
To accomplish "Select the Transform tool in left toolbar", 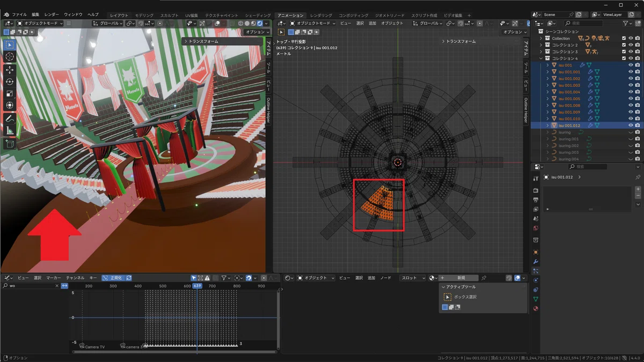I will (x=10, y=106).
